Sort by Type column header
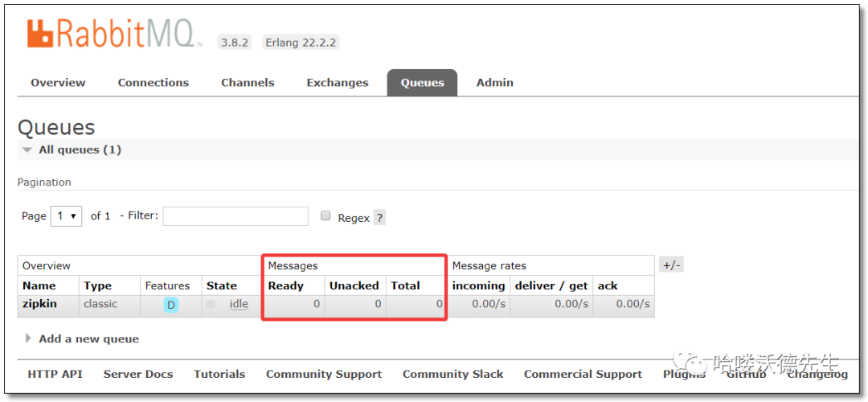868x402 pixels. [x=98, y=285]
